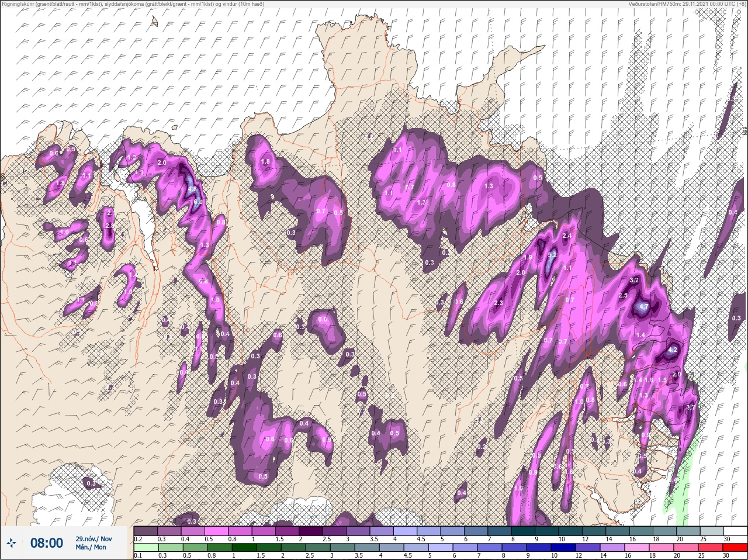Click the "0.1" label on the rain legend
748x560 pixels.
pyautogui.click(x=138, y=555)
